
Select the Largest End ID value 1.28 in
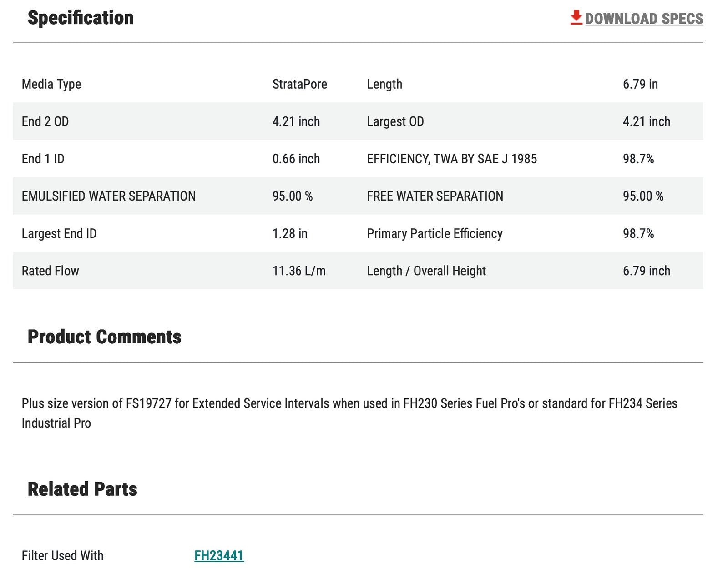pos(290,233)
